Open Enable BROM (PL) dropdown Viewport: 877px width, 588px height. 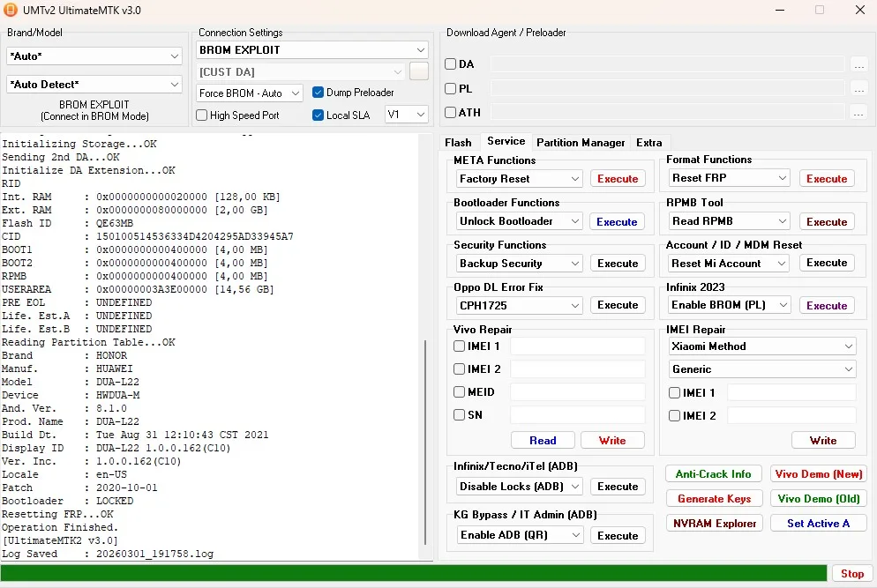coord(730,305)
